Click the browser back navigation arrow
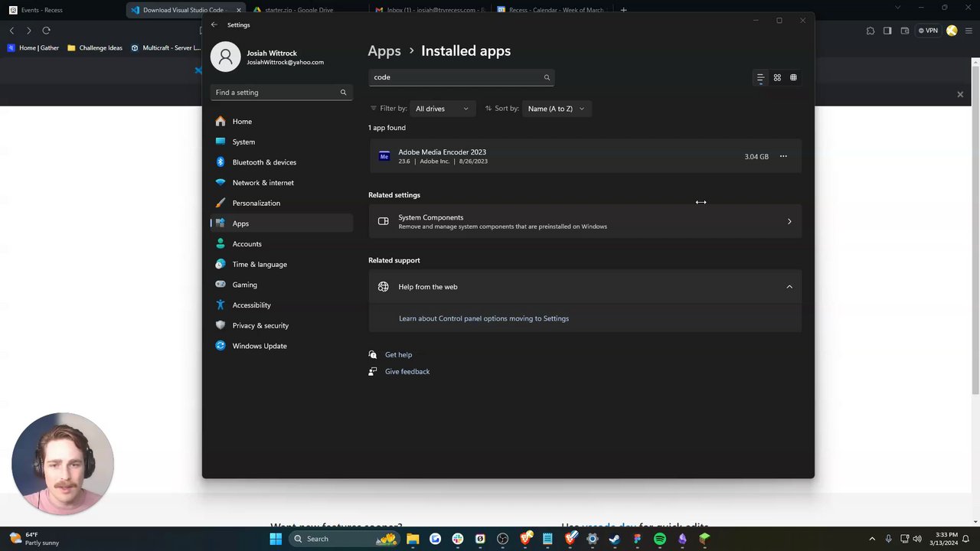This screenshot has height=551, width=980. click(11, 31)
